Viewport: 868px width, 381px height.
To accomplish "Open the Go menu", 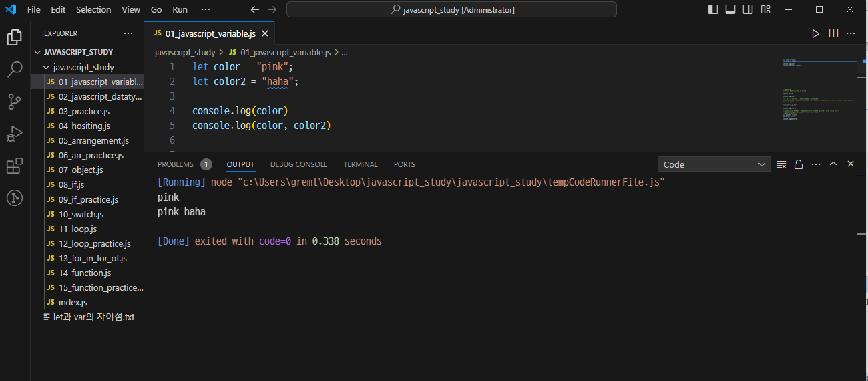I will point(156,9).
